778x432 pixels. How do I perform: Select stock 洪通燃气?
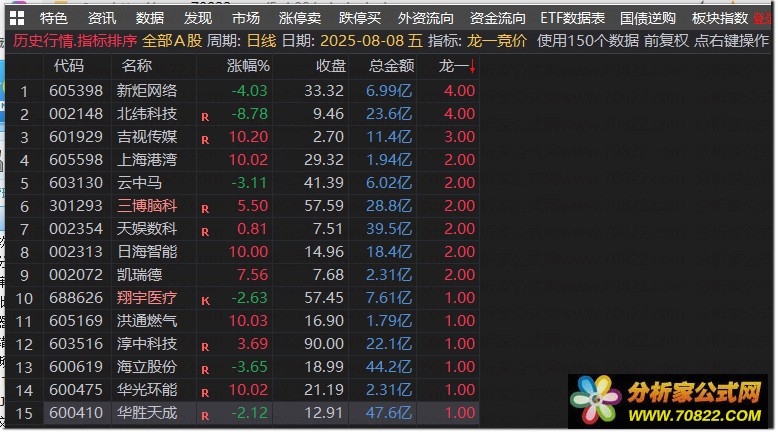pyautogui.click(x=147, y=320)
